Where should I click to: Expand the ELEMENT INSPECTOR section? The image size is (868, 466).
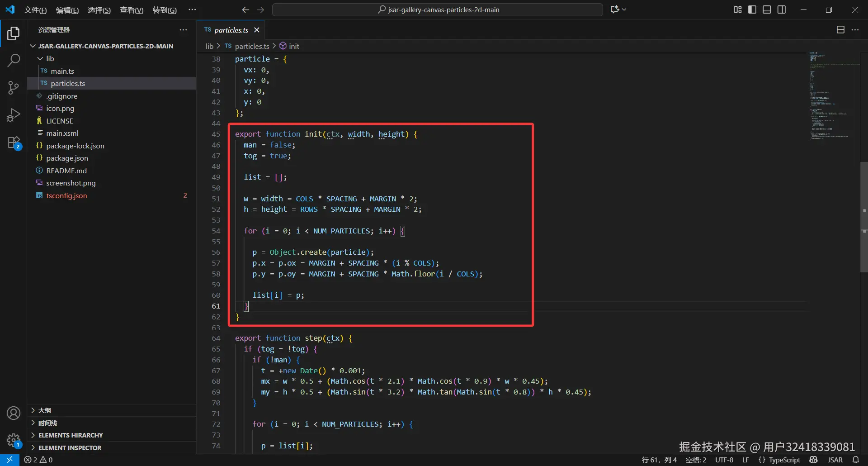(70, 448)
